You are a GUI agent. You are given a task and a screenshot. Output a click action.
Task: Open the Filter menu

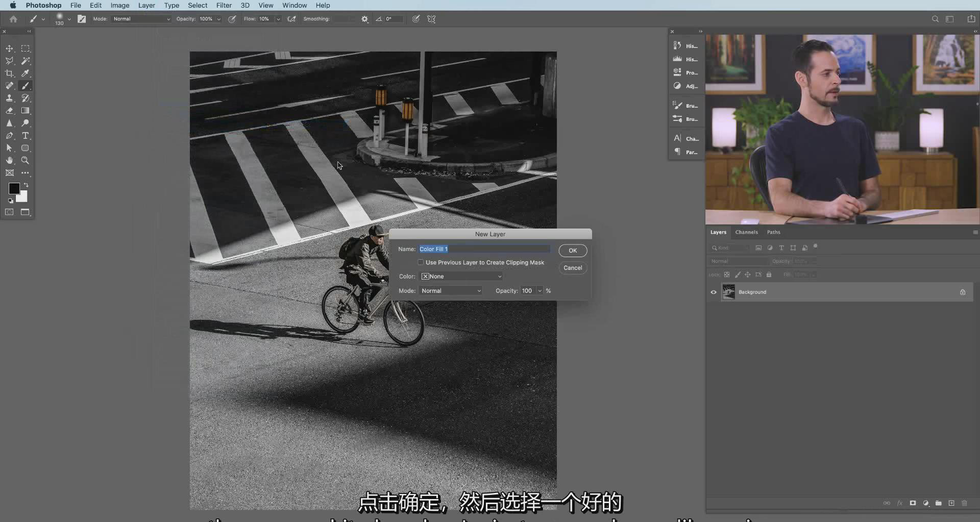[224, 5]
